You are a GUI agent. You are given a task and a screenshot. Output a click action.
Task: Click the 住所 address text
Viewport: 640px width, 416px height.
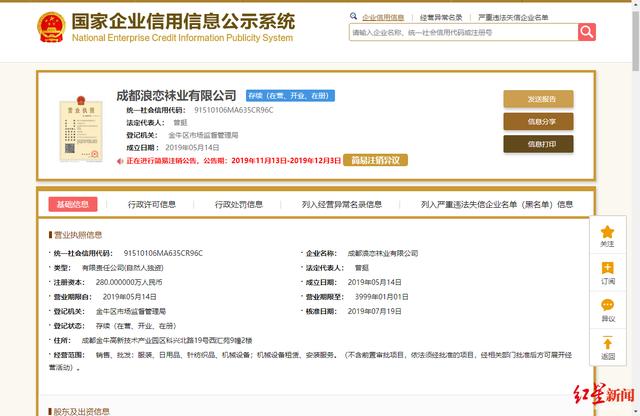coord(167,340)
